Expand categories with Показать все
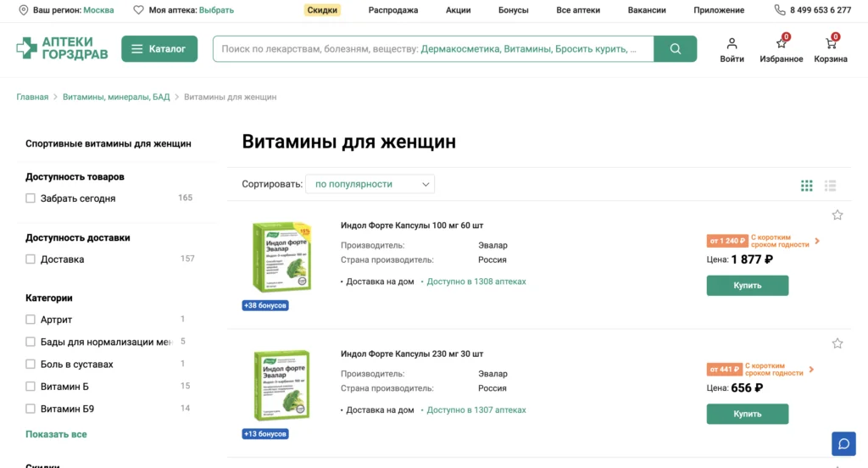Viewport: 868px width, 468px height. (56, 434)
